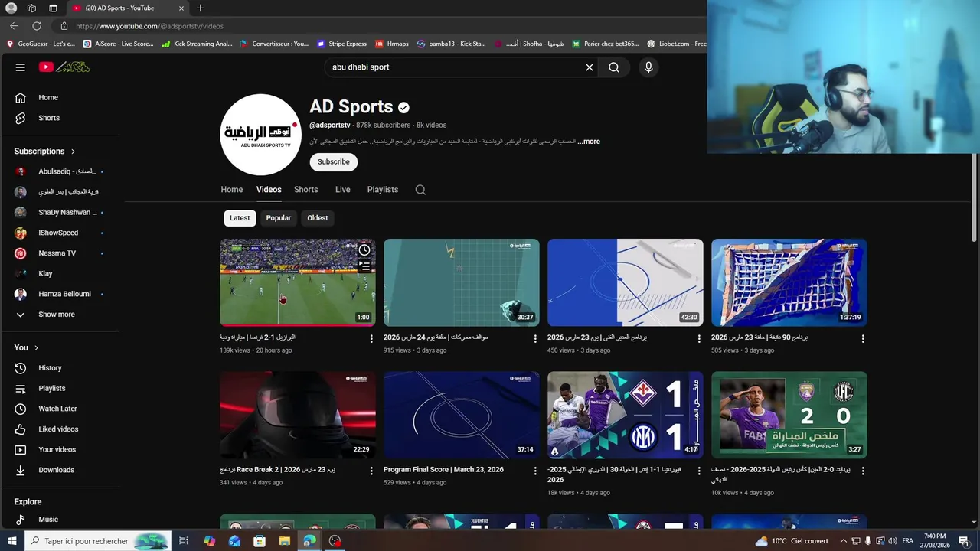The height and width of the screenshot is (551, 980).
Task: Open weather widget showing 10°C
Action: (792, 541)
